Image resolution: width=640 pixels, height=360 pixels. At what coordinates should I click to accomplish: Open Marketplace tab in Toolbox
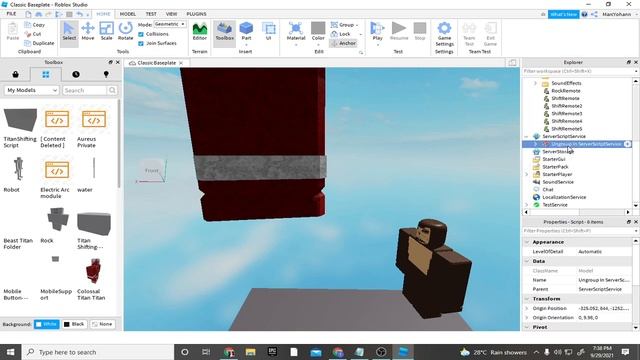[16, 74]
